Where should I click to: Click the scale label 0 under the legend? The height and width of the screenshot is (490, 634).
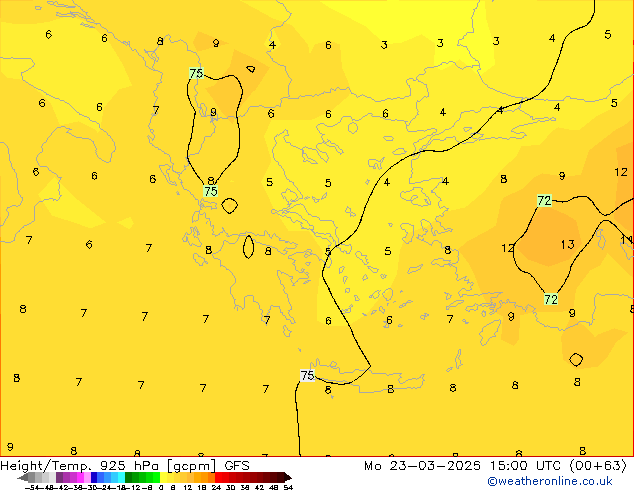[161, 487]
